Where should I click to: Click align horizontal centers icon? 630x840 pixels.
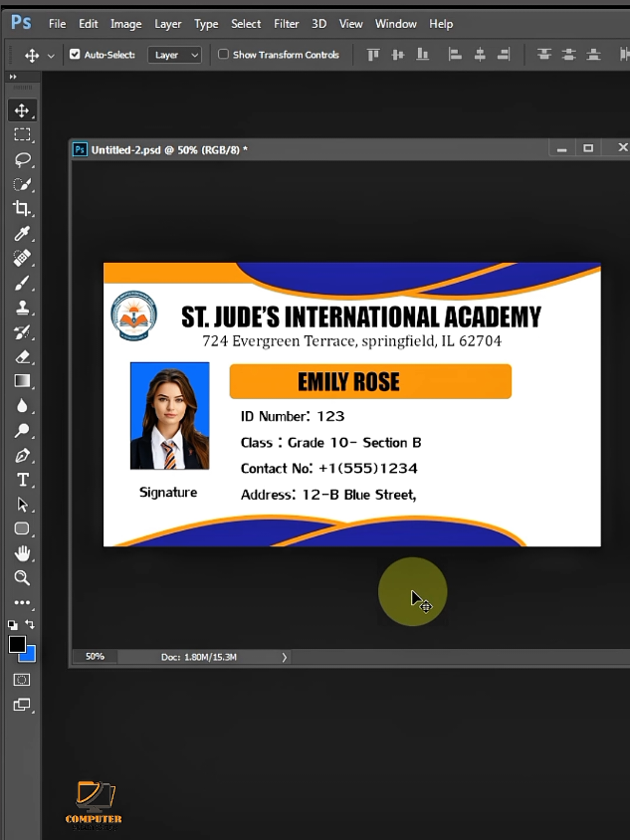pos(480,54)
